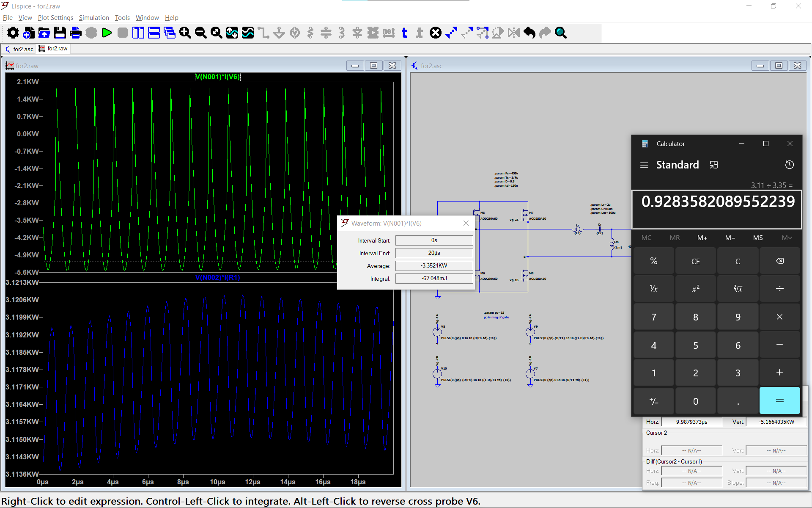Cascade windows toolbar icon
Screen dimensions: 812x508
170,33
